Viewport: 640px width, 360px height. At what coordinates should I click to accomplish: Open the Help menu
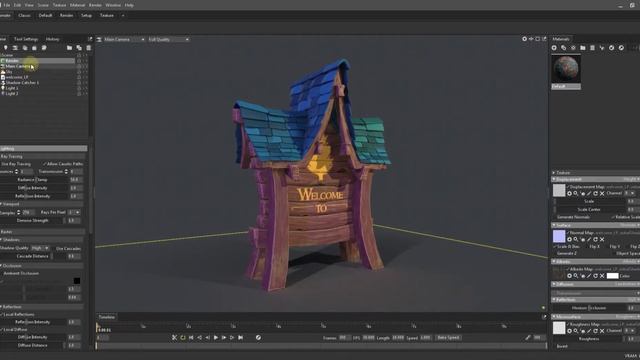(129, 5)
